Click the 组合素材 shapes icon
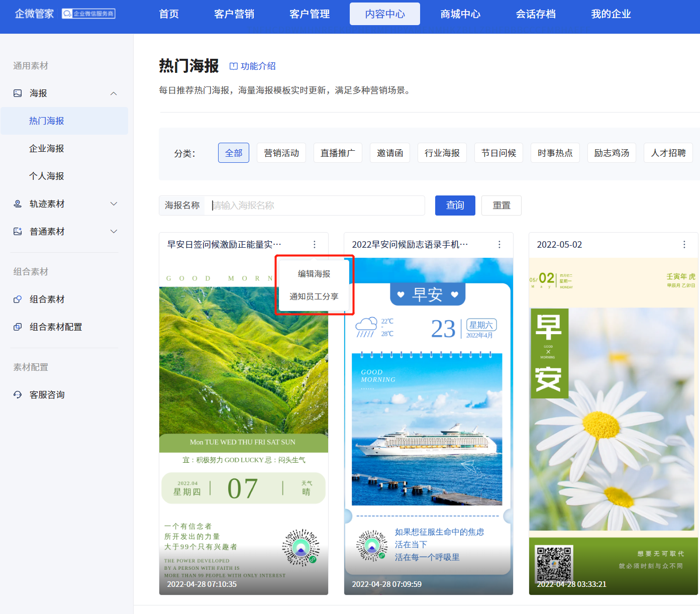Screen dimensions: 700x614 point(18,299)
